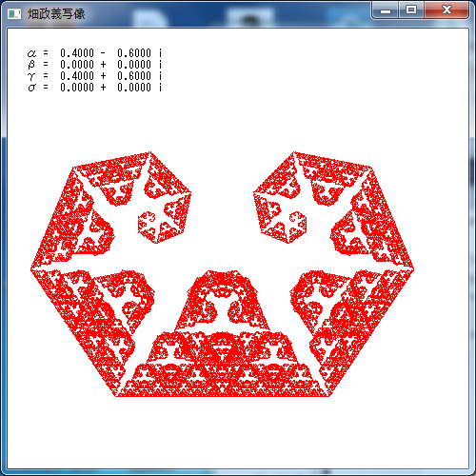
Task: Close the 畑政義写像 window
Action: (446, 10)
